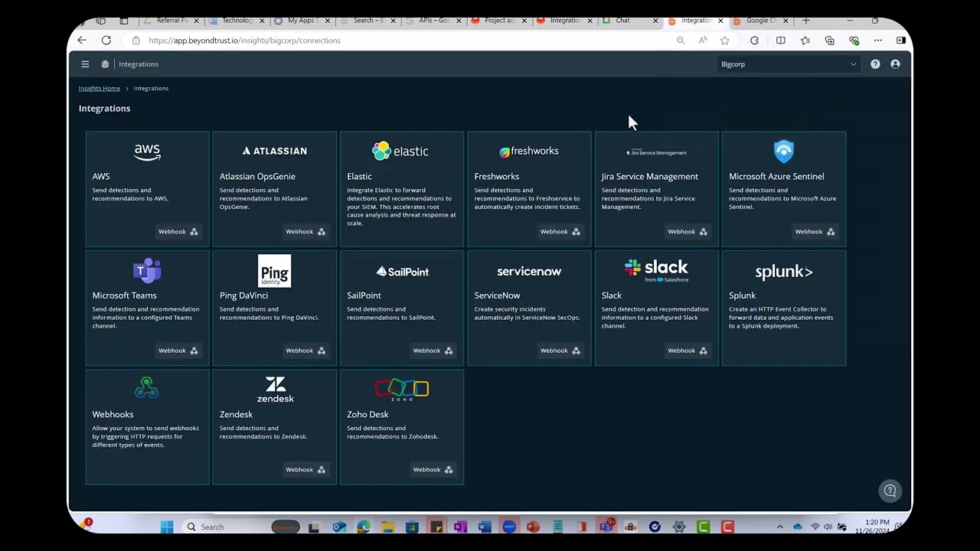The height and width of the screenshot is (551, 980).
Task: Click Webhook button on Ping DaVinci card
Action: coord(305,350)
